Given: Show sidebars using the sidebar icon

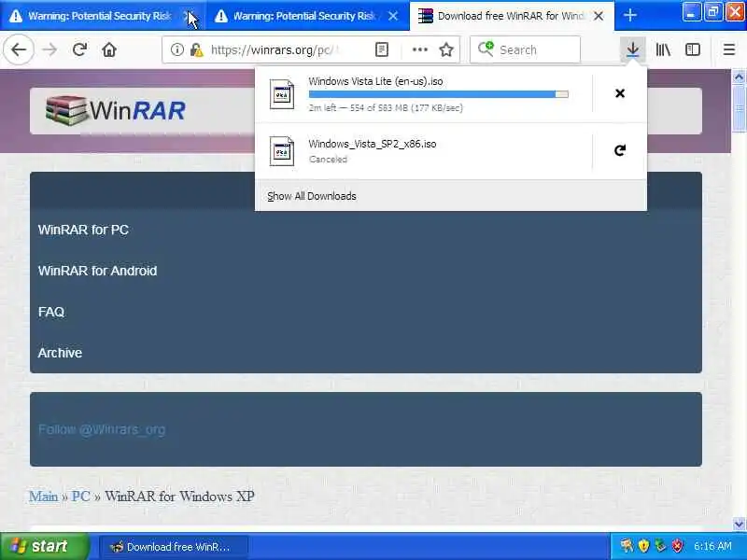Looking at the screenshot, I should pyautogui.click(x=692, y=49).
